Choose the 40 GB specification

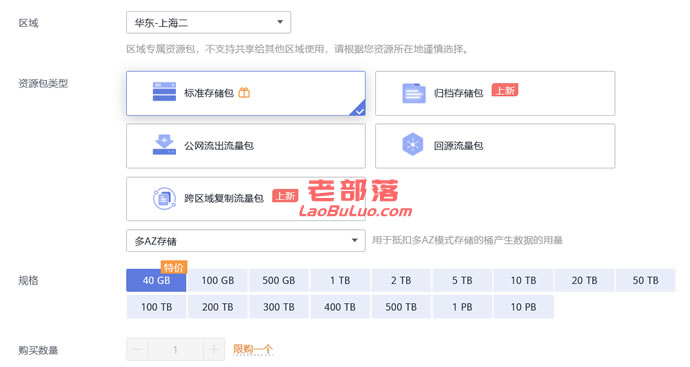pos(156,280)
